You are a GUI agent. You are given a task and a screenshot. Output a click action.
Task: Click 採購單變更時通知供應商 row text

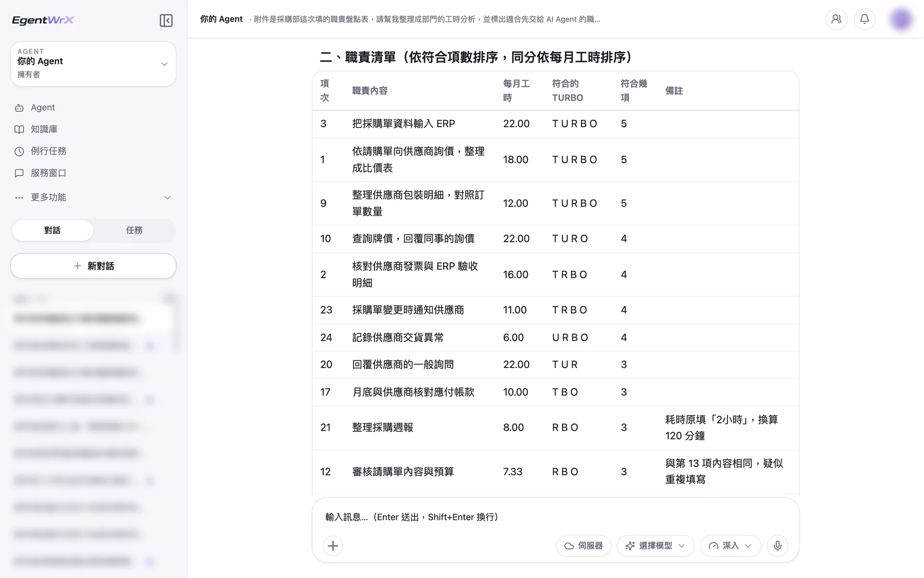408,310
